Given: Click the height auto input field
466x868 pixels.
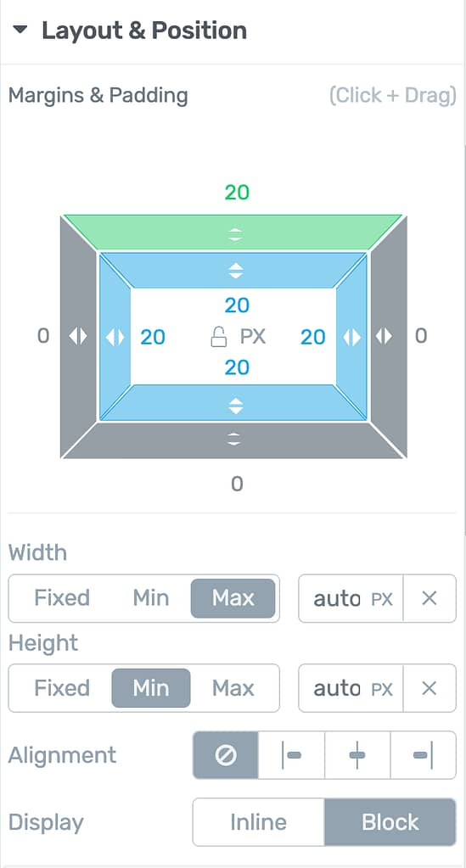Looking at the screenshot, I should pos(337,689).
